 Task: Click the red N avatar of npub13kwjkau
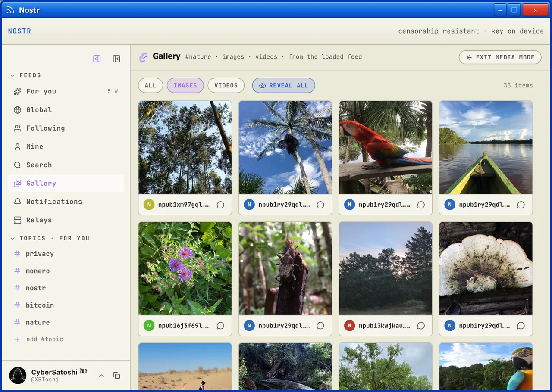[x=349, y=326]
